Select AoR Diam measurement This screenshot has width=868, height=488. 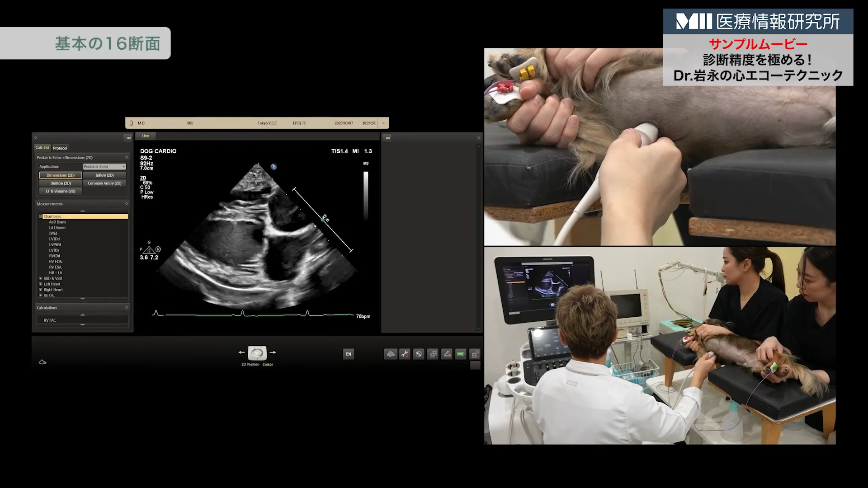point(57,222)
